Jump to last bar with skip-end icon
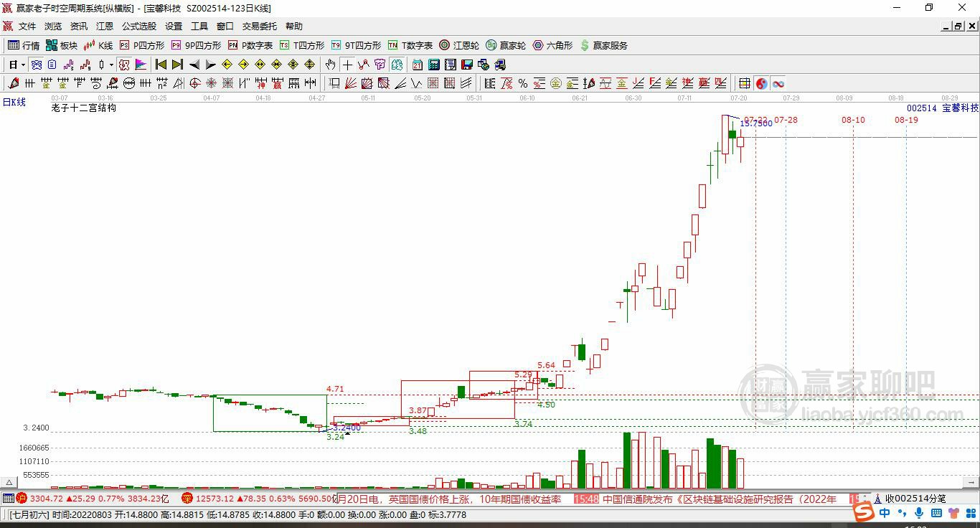 pyautogui.click(x=177, y=65)
